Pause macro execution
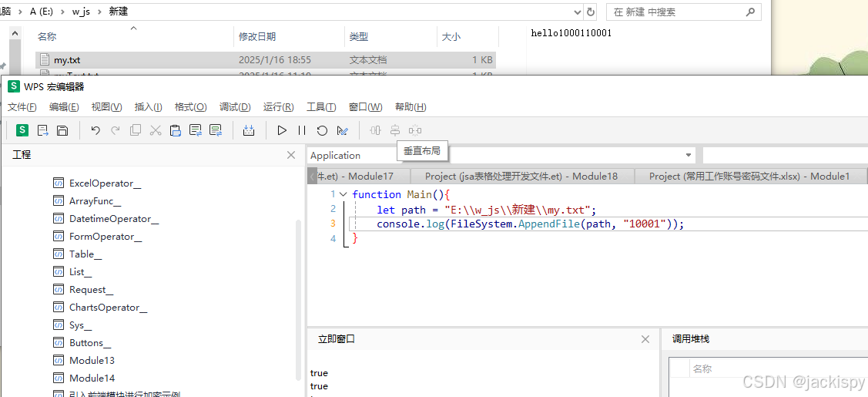Viewport: 868px width, 397px height. click(x=302, y=130)
